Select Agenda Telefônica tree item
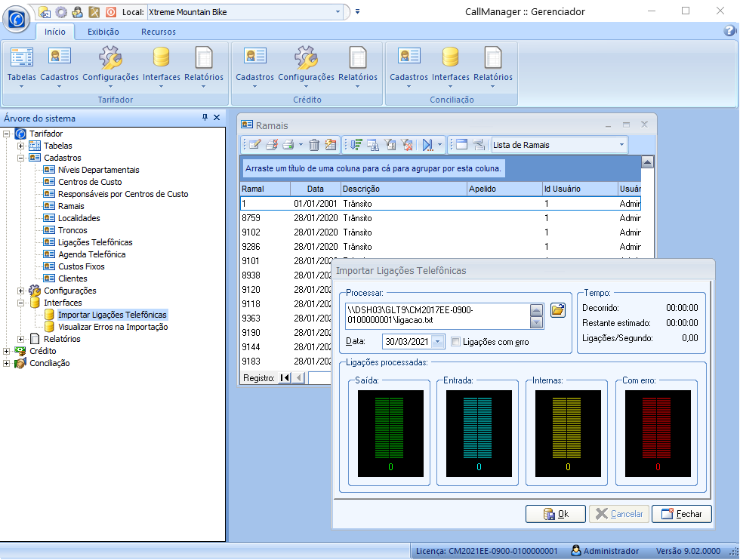 pyautogui.click(x=92, y=255)
